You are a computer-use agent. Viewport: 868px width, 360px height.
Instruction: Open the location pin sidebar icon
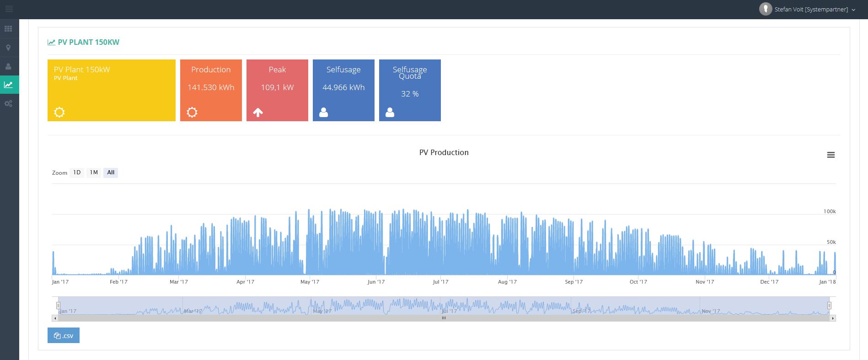(x=8, y=48)
